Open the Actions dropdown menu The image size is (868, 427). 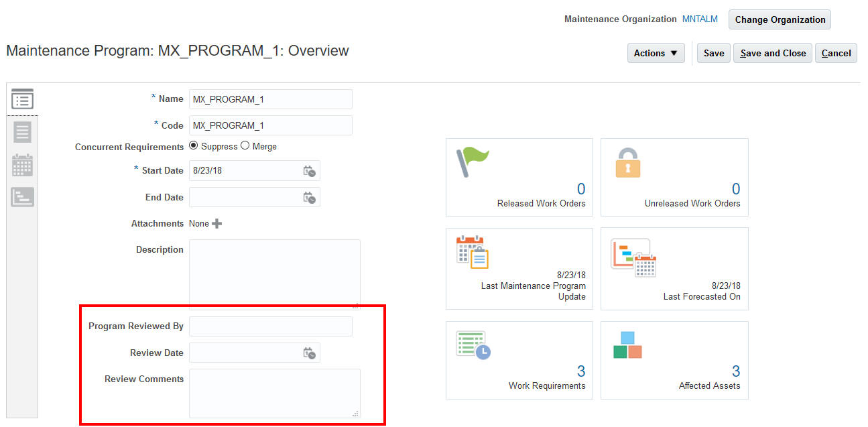point(656,53)
